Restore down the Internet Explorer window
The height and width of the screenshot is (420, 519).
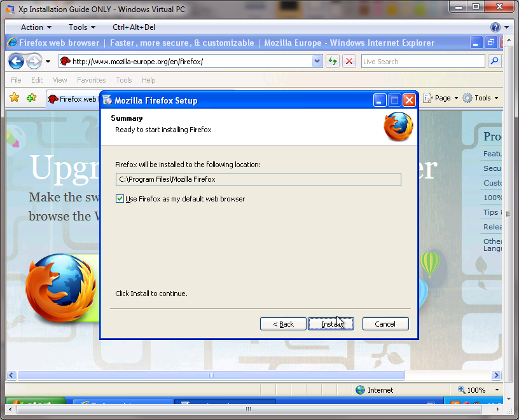tap(491, 43)
